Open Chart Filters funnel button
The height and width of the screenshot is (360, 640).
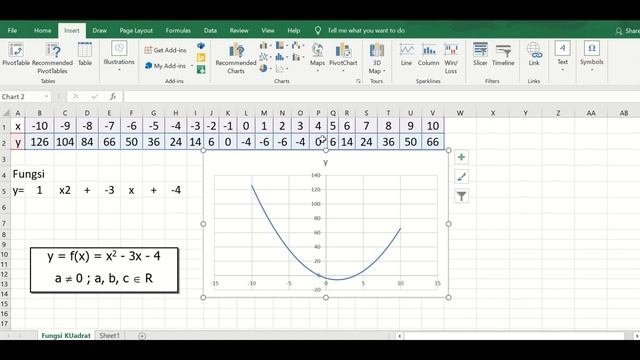pos(461,196)
